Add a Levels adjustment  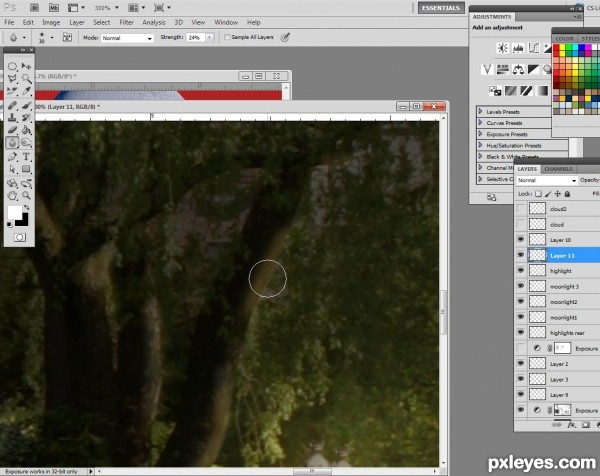(x=518, y=48)
